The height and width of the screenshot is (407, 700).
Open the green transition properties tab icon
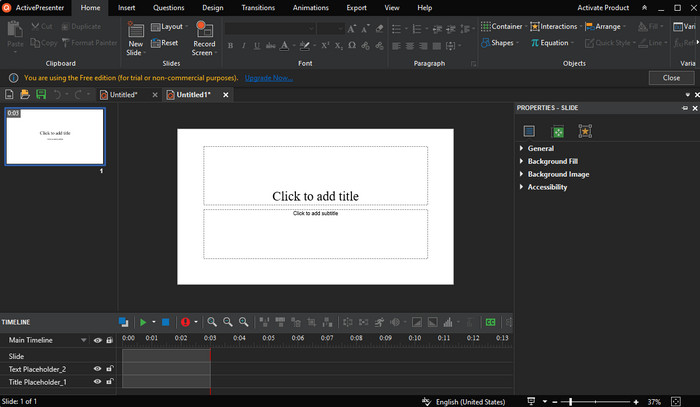tap(558, 132)
